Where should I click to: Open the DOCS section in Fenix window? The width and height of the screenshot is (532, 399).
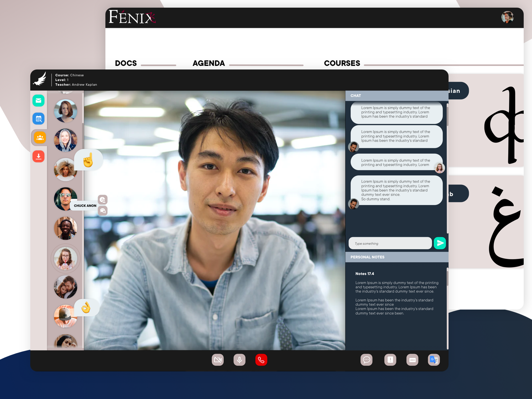tap(126, 63)
